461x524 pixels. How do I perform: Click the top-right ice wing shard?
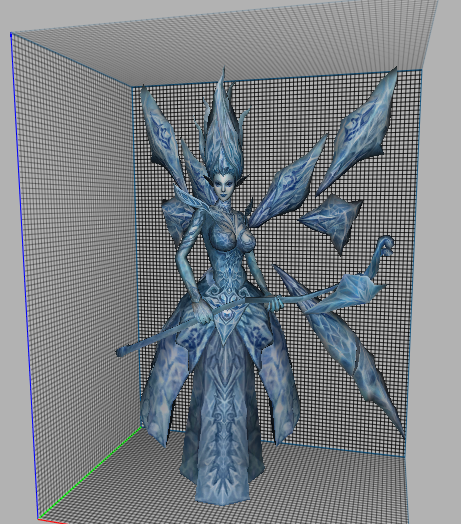pos(361,130)
